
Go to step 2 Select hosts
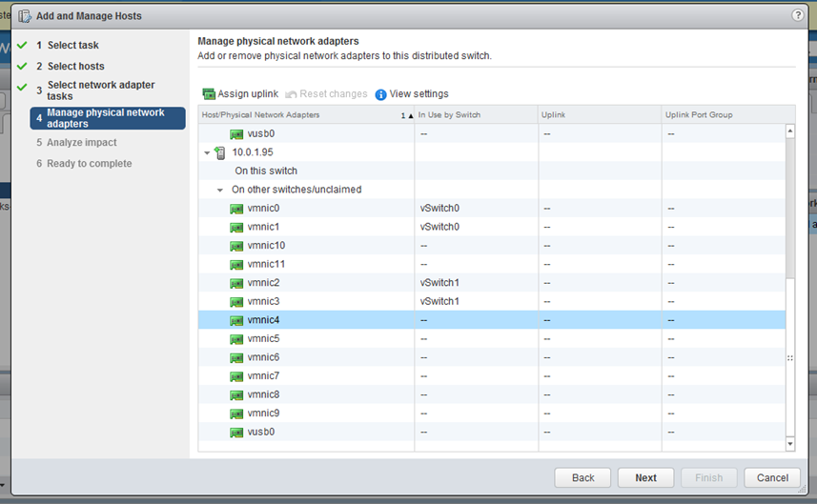(x=76, y=66)
